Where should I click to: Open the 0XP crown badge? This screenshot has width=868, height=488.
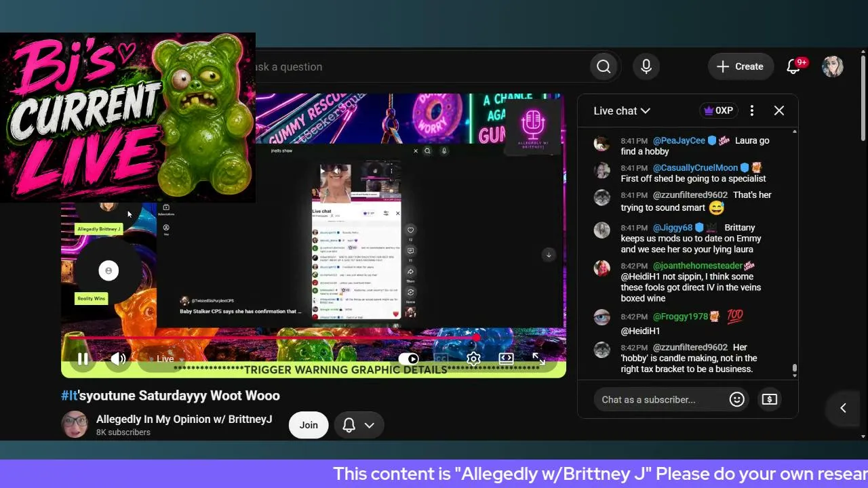point(719,110)
